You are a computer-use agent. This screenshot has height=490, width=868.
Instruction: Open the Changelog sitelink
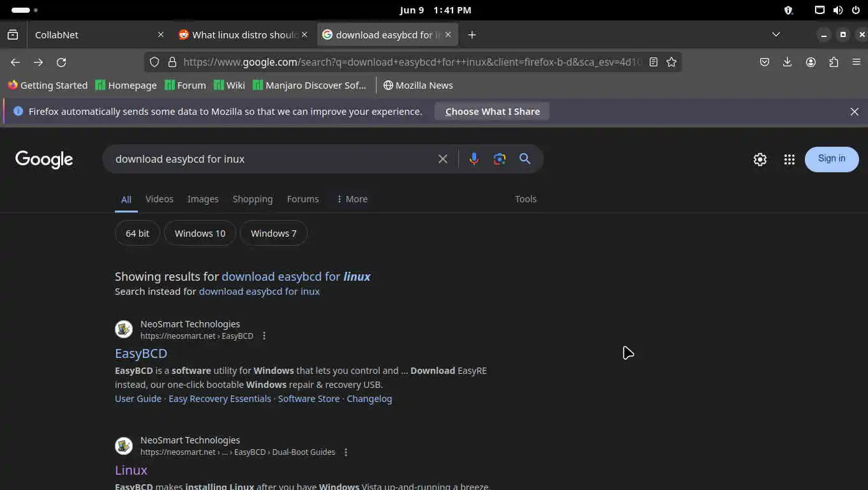pyautogui.click(x=370, y=399)
